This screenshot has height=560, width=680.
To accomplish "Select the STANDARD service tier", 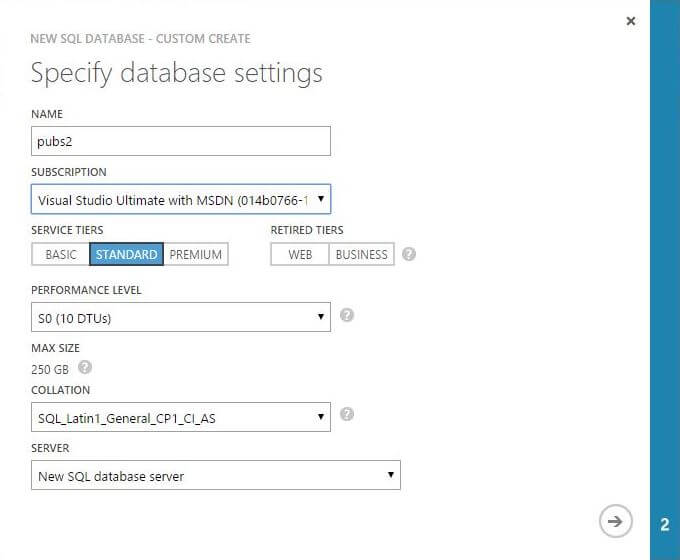I will tap(126, 255).
